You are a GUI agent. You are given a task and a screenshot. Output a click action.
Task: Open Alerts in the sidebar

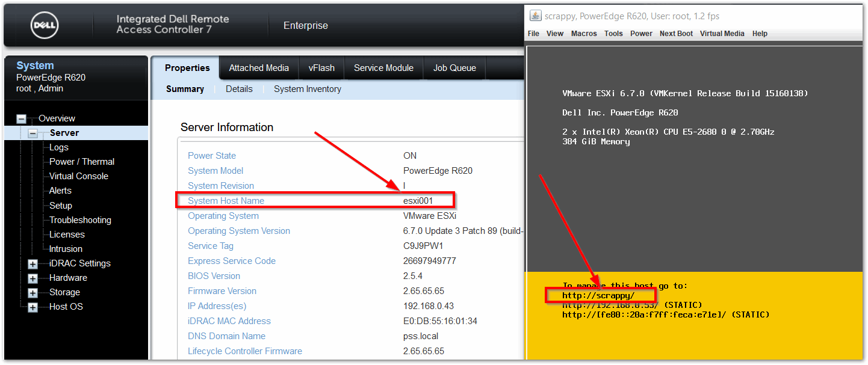(60, 191)
